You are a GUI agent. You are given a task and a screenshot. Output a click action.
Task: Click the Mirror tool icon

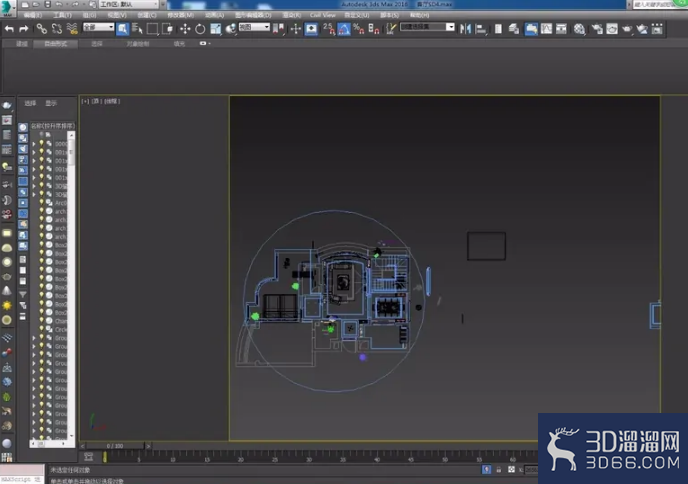tap(466, 29)
